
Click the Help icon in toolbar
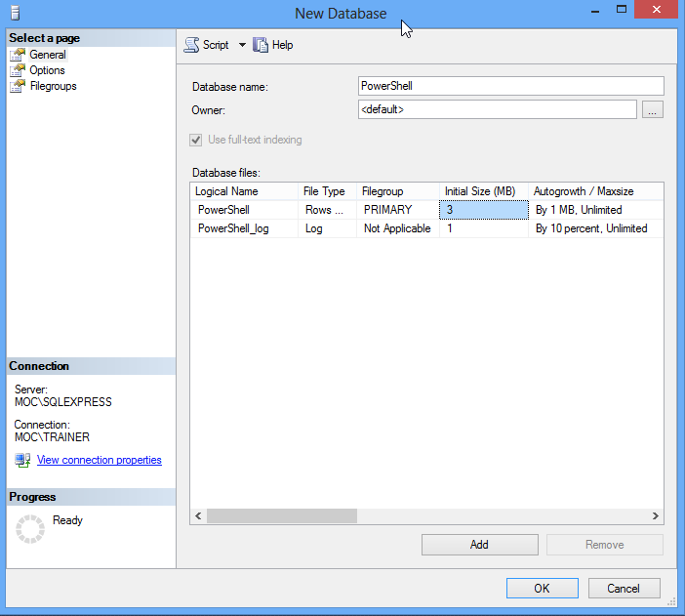(261, 45)
